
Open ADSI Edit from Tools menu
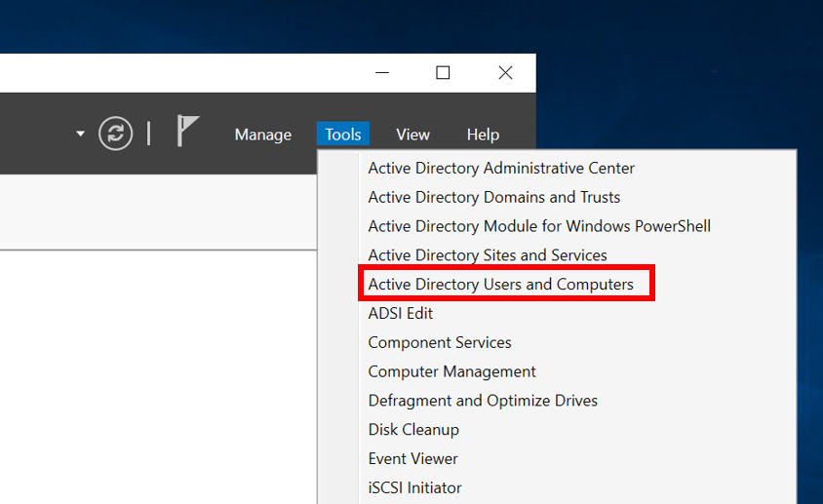[401, 314]
